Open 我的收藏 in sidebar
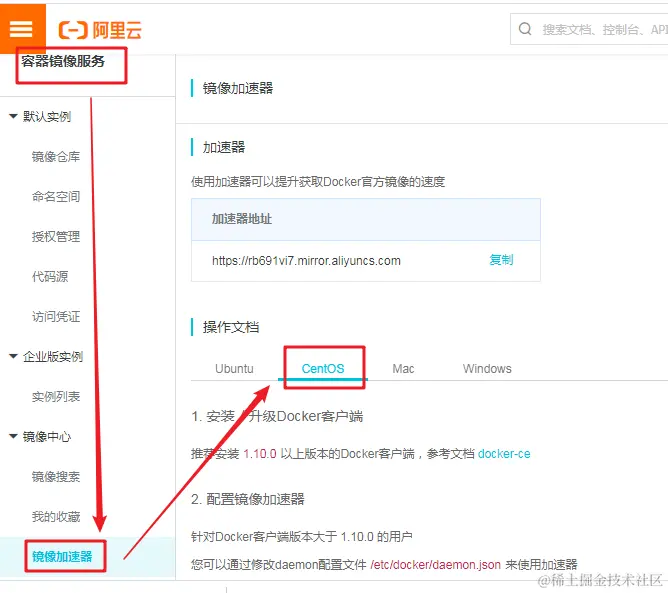 pyautogui.click(x=56, y=516)
